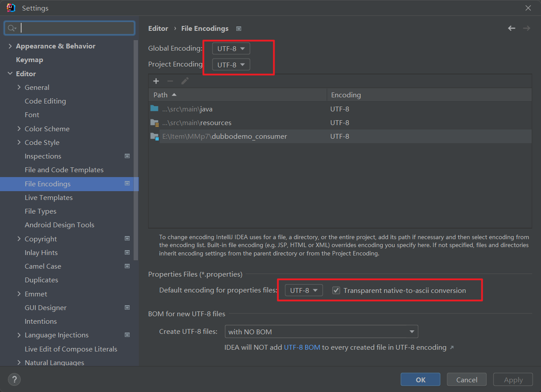
Task: Click the add path plus icon
Action: tap(156, 81)
